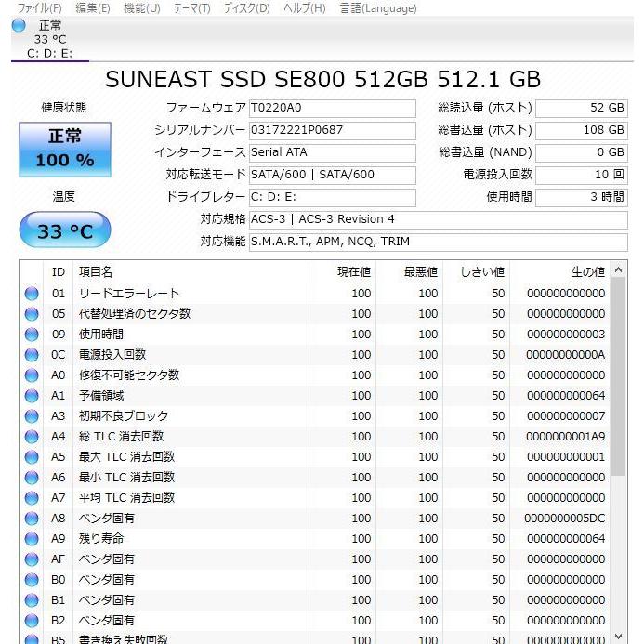Click status orb for 0C 電源投入回数 row

[32, 354]
